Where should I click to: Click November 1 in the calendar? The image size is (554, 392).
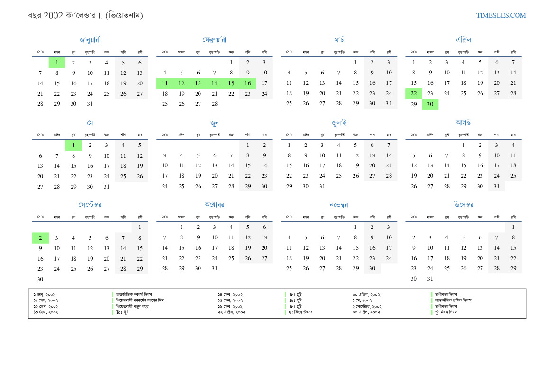click(355, 227)
